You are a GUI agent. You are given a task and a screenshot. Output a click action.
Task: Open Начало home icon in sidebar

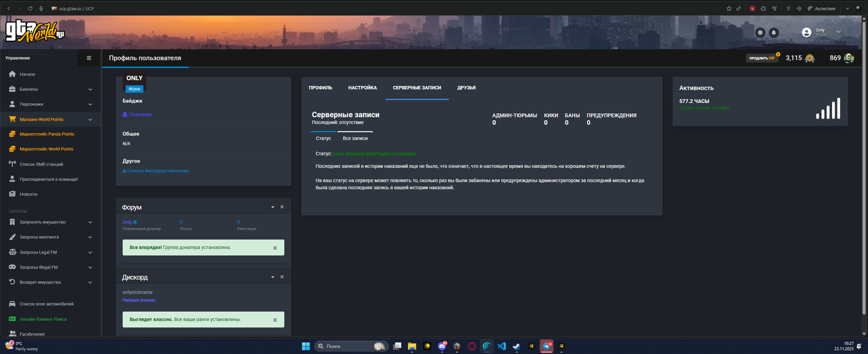point(12,74)
